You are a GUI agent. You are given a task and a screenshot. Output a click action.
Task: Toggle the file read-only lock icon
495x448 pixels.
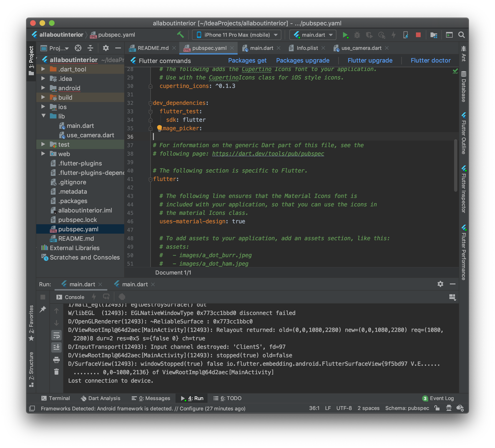[437, 408]
